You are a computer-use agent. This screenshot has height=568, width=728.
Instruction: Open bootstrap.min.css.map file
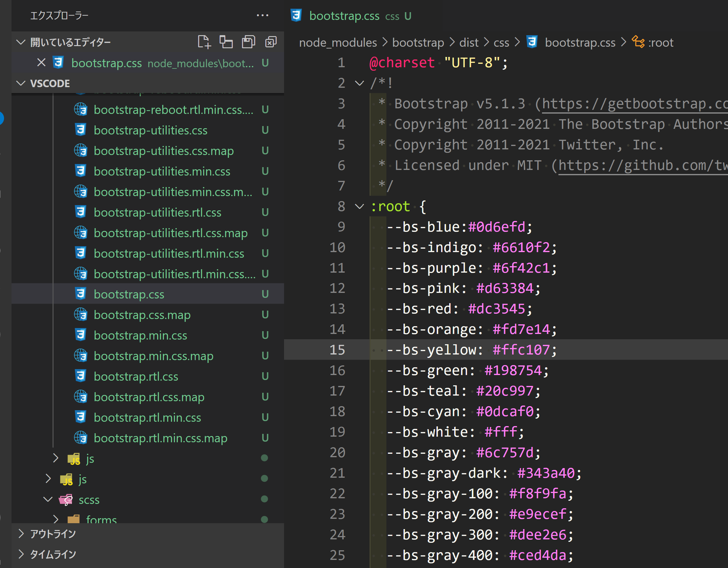click(x=154, y=356)
